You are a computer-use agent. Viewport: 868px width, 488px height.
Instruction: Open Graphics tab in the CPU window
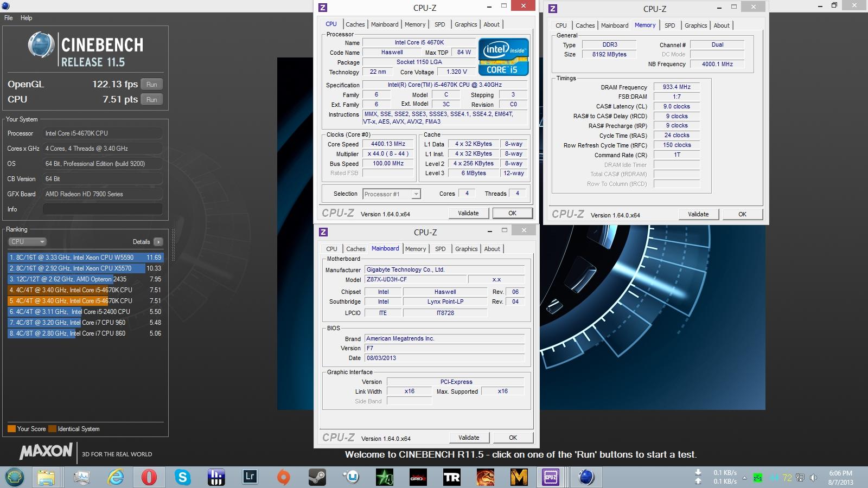click(x=466, y=24)
